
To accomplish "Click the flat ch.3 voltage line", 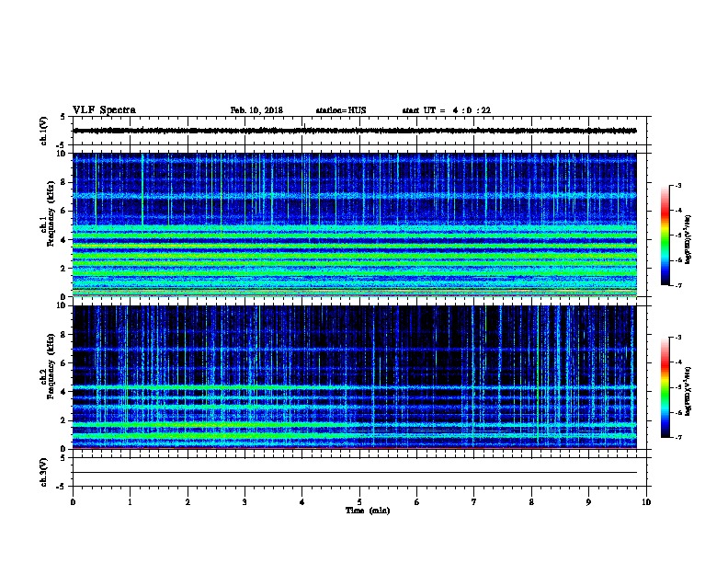I will 355,473.
